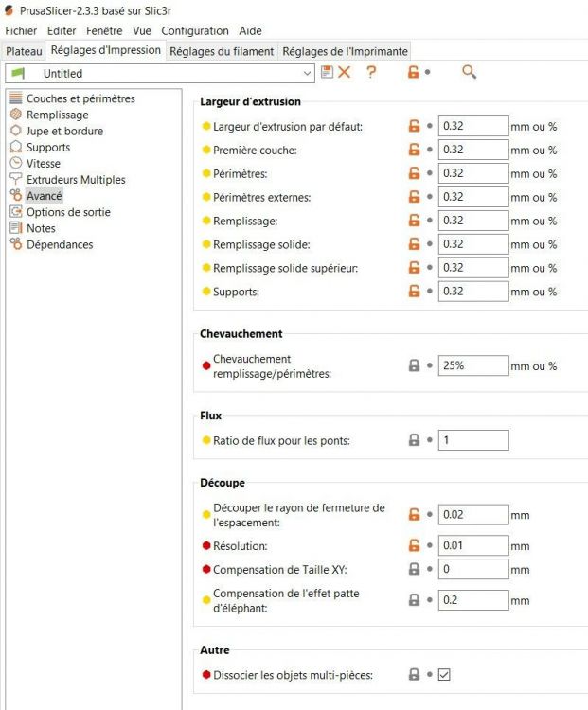Switch to Réglages d'Impression tab

click(105, 50)
